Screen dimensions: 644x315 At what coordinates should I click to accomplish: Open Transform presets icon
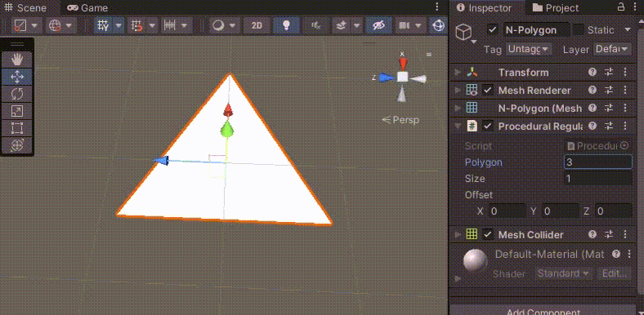[609, 72]
